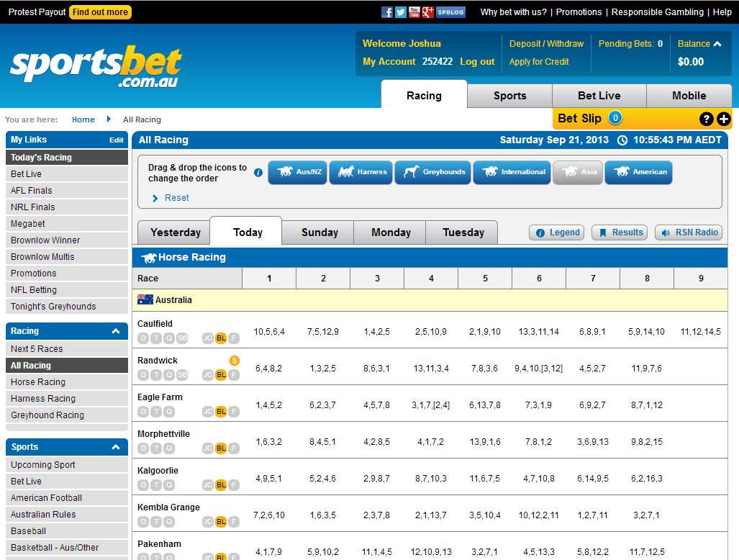Click the BL icon in Randwick row
Viewport: 739px width, 560px height.
221,375
